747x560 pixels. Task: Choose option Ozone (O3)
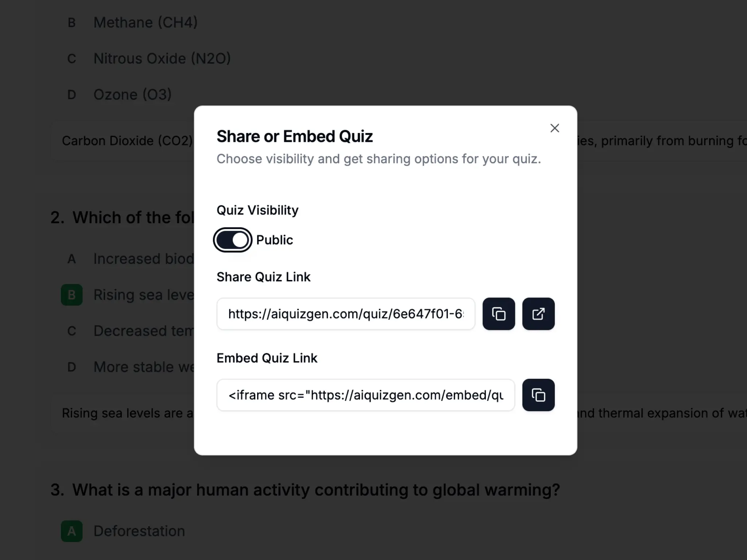pyautogui.click(x=132, y=94)
